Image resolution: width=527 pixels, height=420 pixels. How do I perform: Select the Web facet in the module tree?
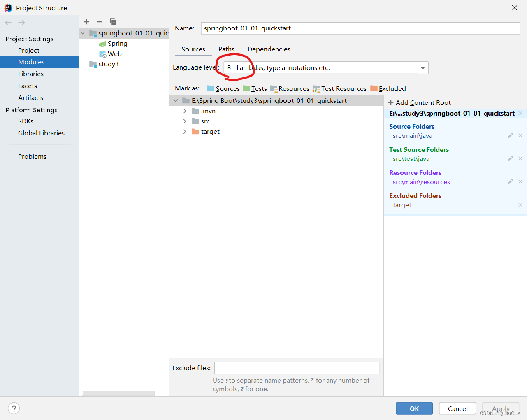pos(114,53)
